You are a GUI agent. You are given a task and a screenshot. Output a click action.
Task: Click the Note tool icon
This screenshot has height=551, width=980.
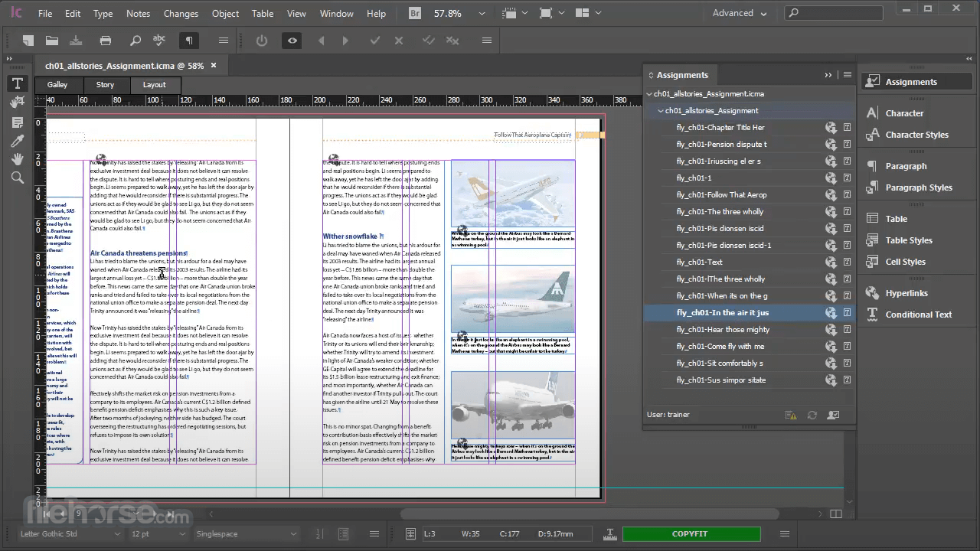coord(17,122)
